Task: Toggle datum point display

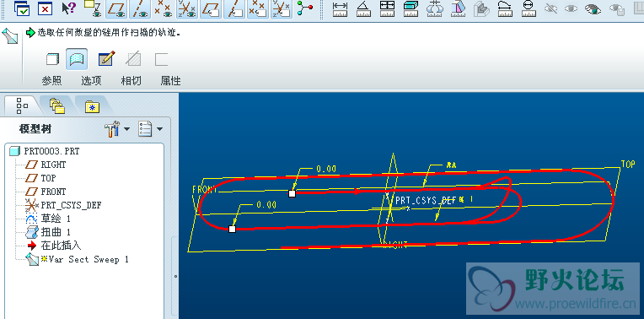Action: [163, 9]
